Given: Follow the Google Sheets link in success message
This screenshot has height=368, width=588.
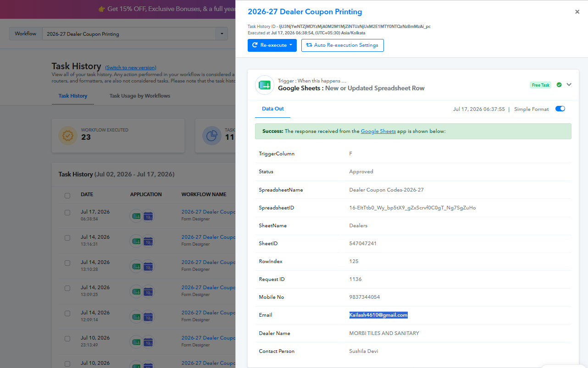Looking at the screenshot, I should [x=378, y=131].
